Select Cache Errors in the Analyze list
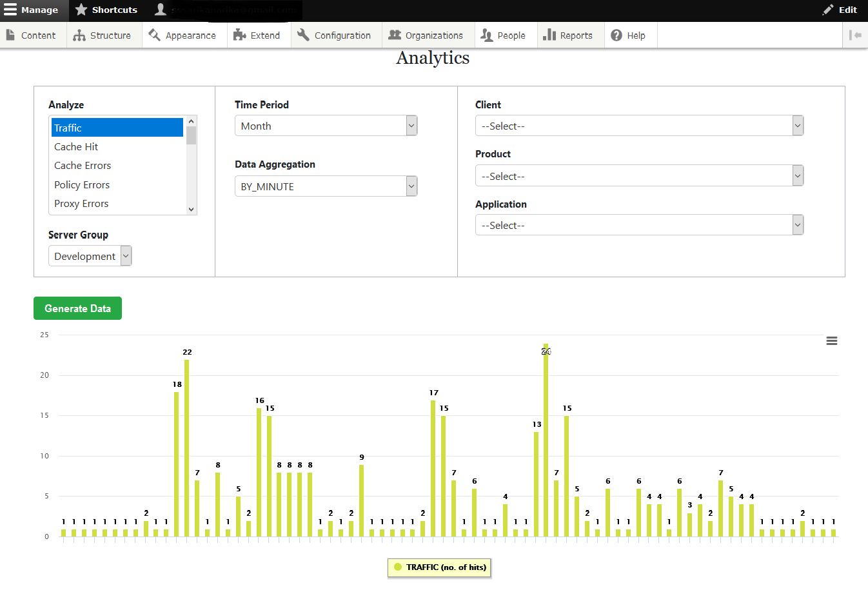This screenshot has width=868, height=590. point(83,166)
